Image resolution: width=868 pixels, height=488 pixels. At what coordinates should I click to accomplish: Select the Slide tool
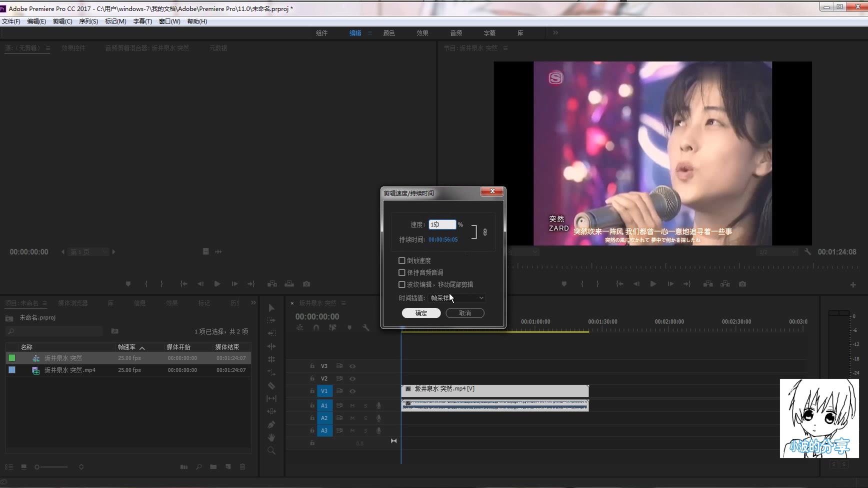coord(271,411)
